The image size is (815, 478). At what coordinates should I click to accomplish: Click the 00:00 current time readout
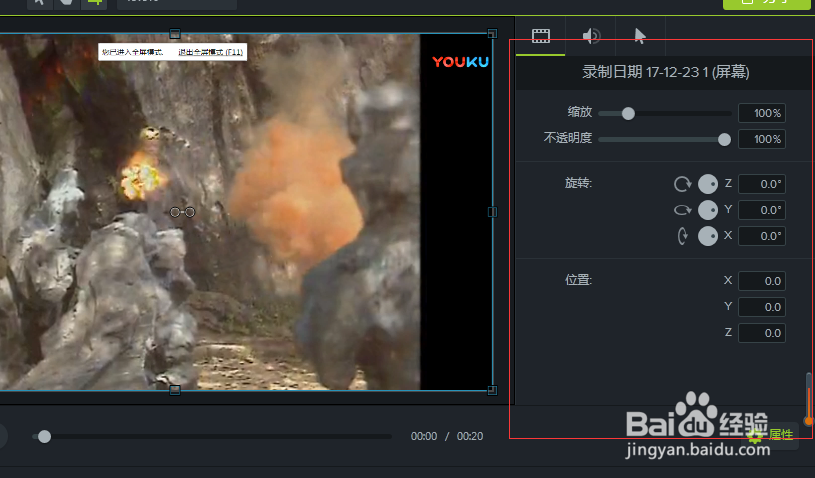424,436
